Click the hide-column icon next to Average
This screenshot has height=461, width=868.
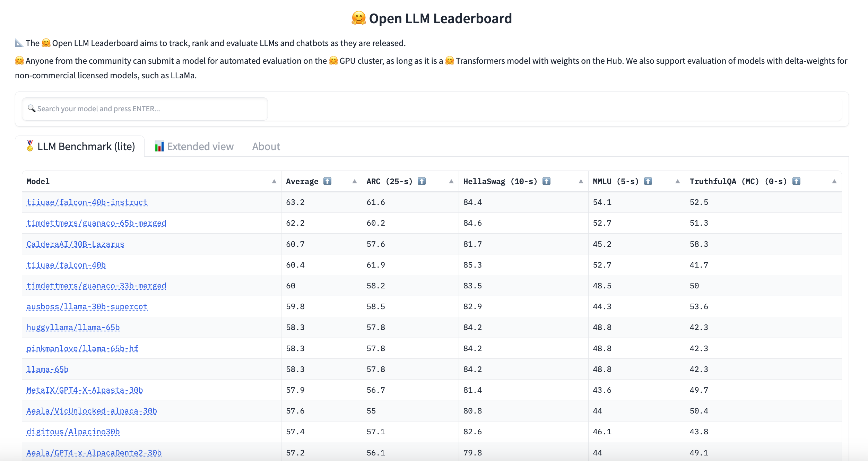click(x=328, y=181)
